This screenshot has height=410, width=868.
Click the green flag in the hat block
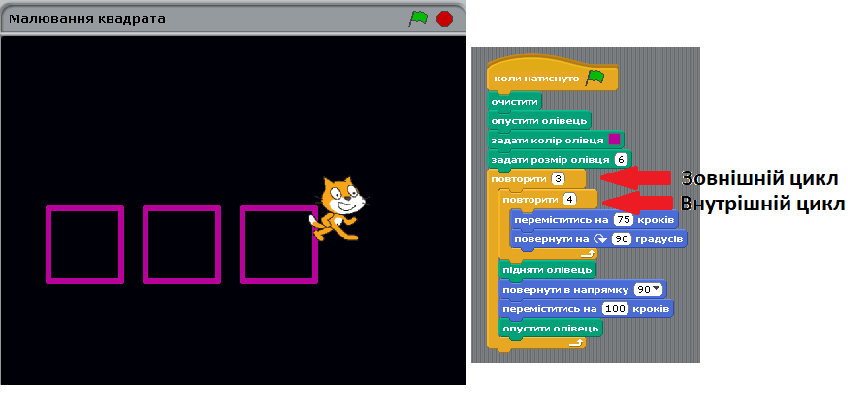(595, 77)
